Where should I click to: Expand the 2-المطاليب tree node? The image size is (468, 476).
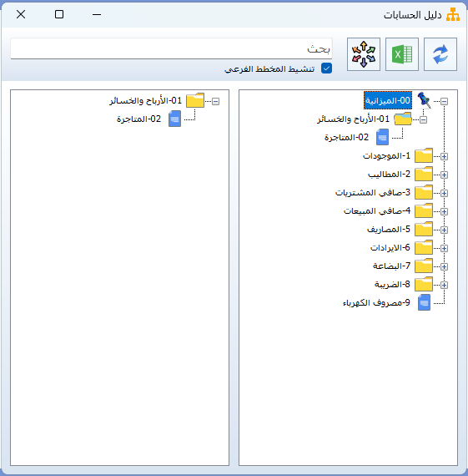pos(444,175)
